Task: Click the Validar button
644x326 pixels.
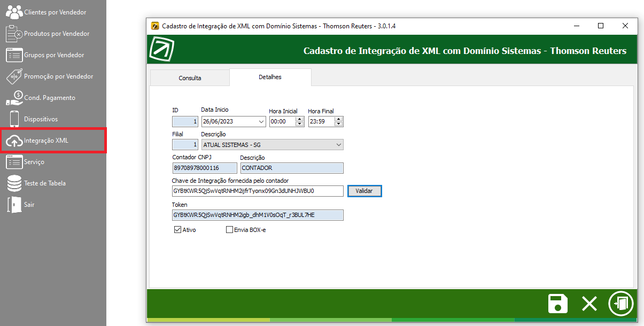Action: coord(364,191)
